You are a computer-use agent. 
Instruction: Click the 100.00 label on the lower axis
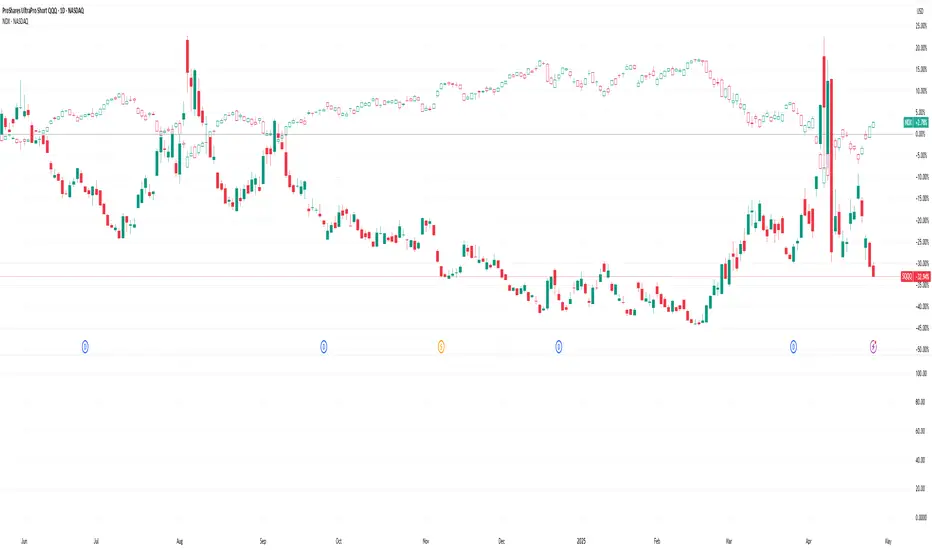(x=921, y=373)
